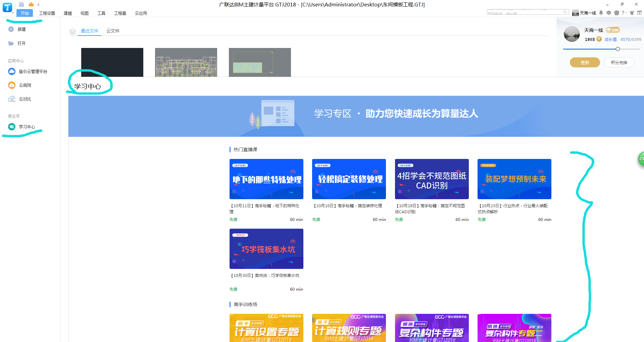644x342 pixels.
Task: Open the 复杂构件专题二 training thumbnail
Action: 514,328
